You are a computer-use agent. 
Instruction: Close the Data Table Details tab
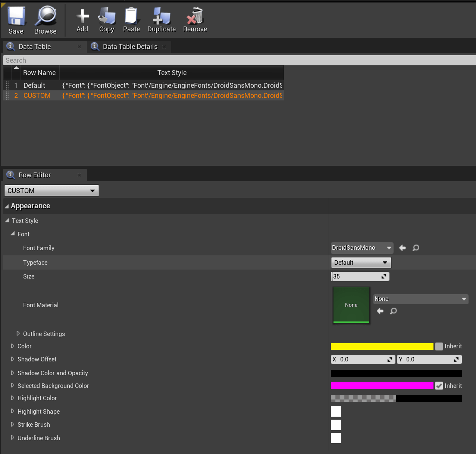pyautogui.click(x=164, y=47)
